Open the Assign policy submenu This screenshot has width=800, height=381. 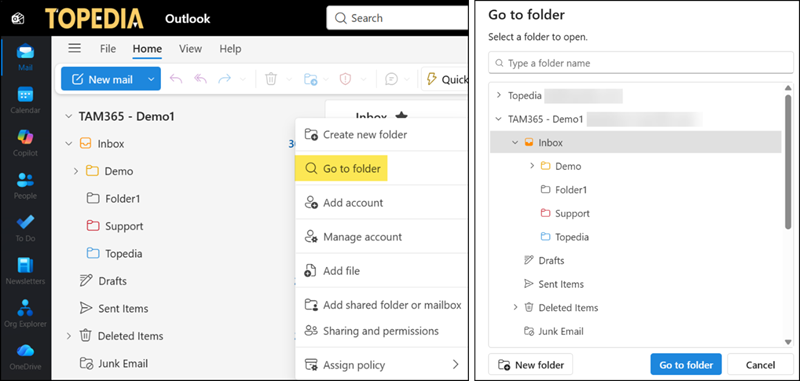pyautogui.click(x=381, y=365)
